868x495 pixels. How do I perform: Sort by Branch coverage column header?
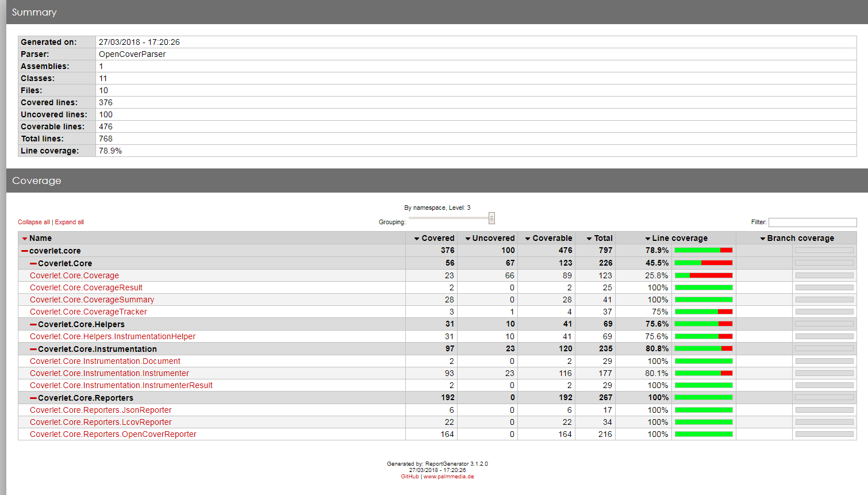pos(797,238)
